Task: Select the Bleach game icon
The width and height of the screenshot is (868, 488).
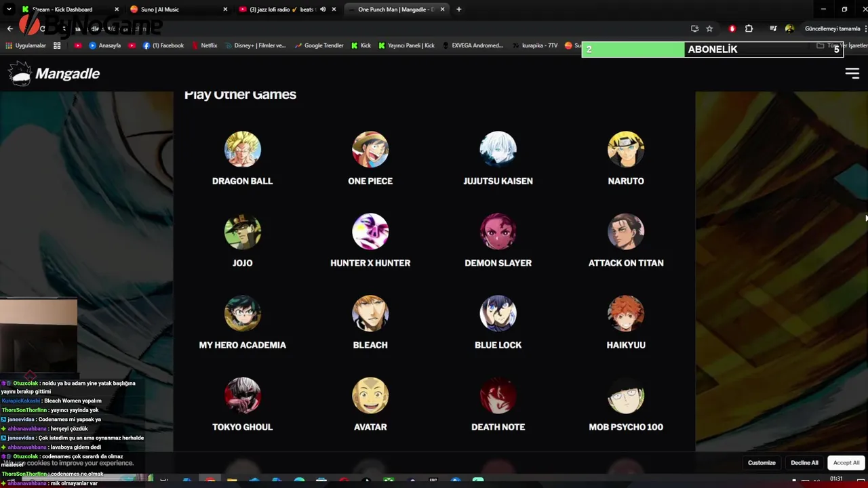Action: coord(370,313)
